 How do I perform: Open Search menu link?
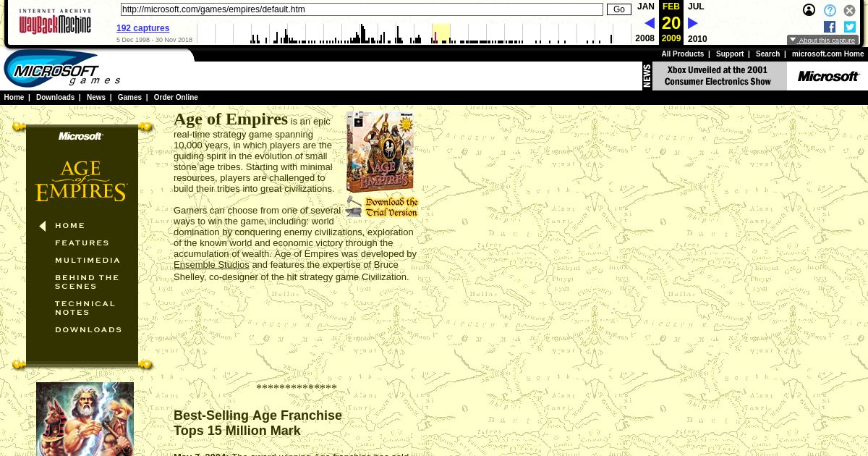tap(767, 54)
